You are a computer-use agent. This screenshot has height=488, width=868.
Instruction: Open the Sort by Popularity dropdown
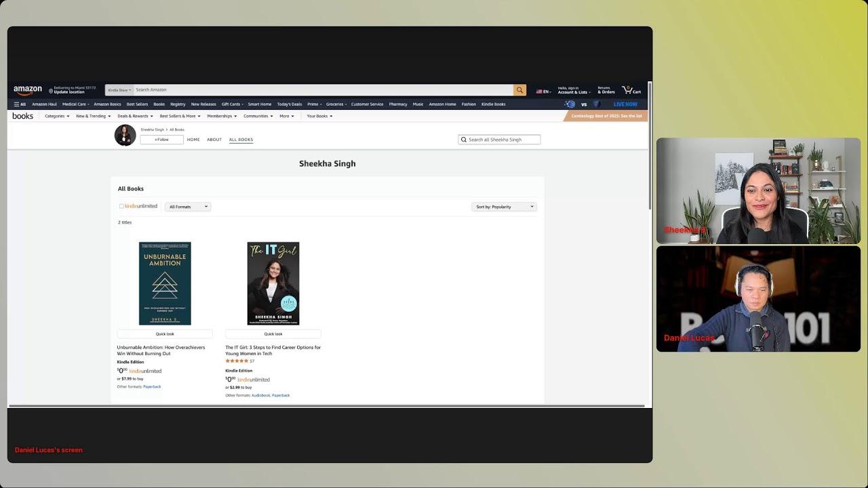(504, 207)
